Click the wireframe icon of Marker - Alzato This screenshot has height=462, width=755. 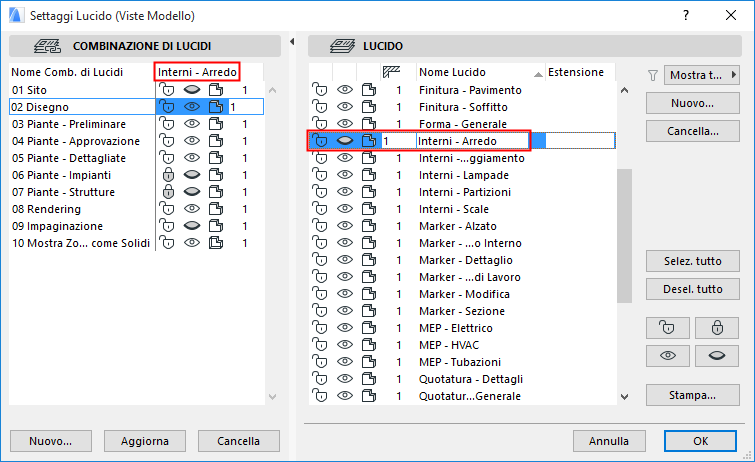click(x=368, y=226)
